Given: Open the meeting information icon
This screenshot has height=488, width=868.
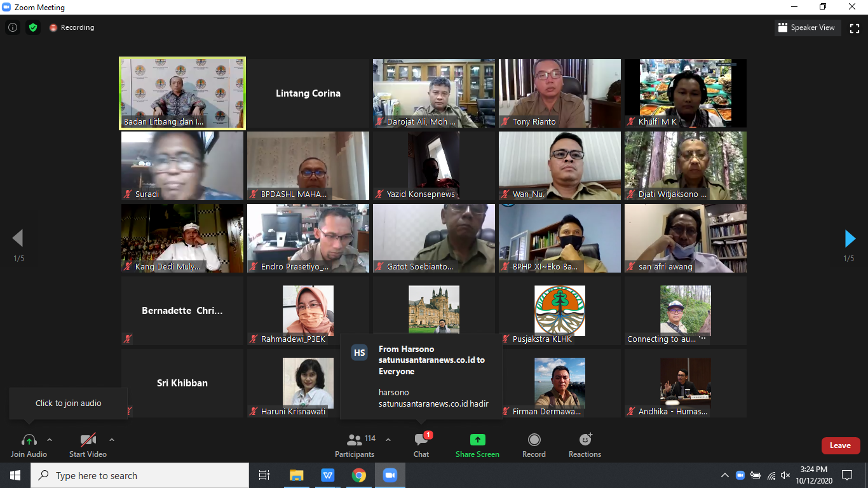Looking at the screenshot, I should click(x=12, y=27).
